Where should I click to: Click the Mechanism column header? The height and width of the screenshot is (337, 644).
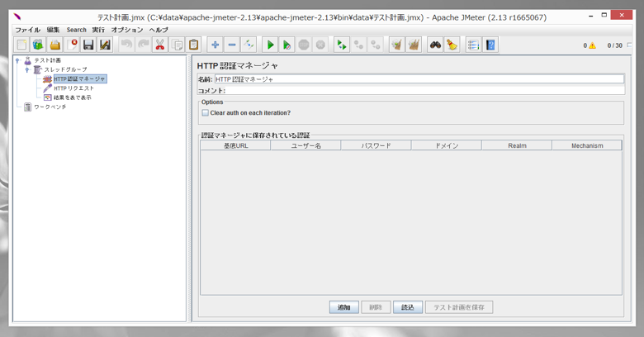tap(587, 145)
